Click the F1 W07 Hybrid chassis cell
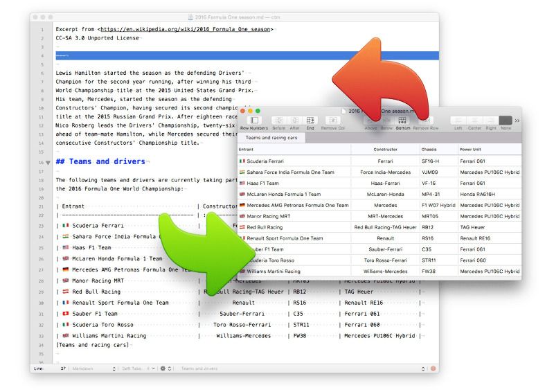The width and height of the screenshot is (554, 392). tap(439, 205)
